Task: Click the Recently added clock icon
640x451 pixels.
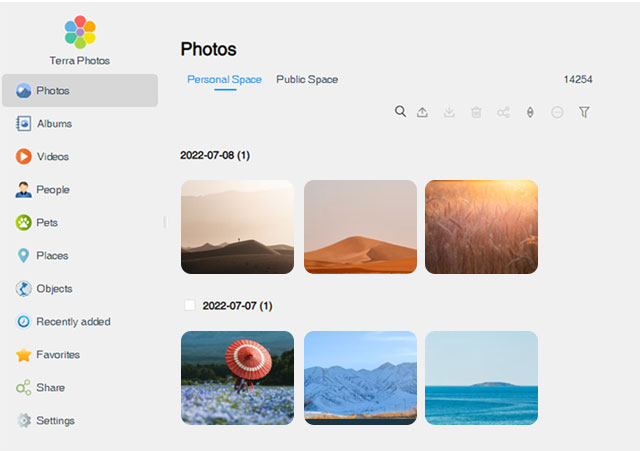Action: pos(23,321)
